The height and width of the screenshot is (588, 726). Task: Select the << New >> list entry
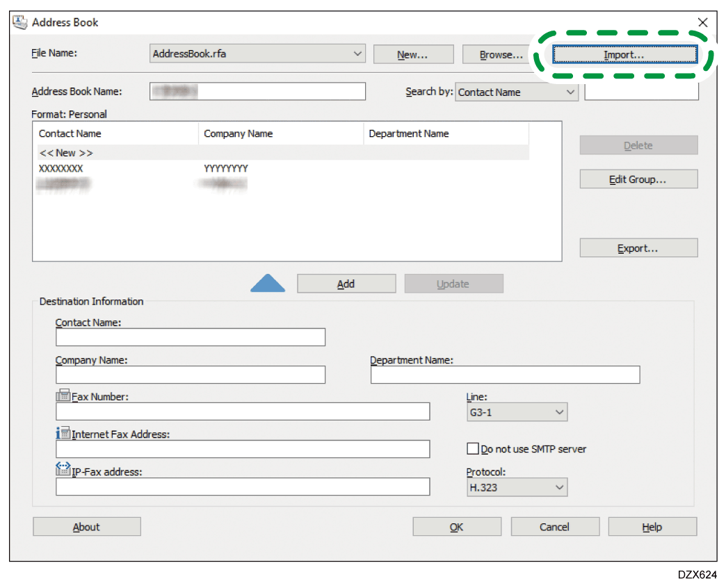[x=66, y=152]
